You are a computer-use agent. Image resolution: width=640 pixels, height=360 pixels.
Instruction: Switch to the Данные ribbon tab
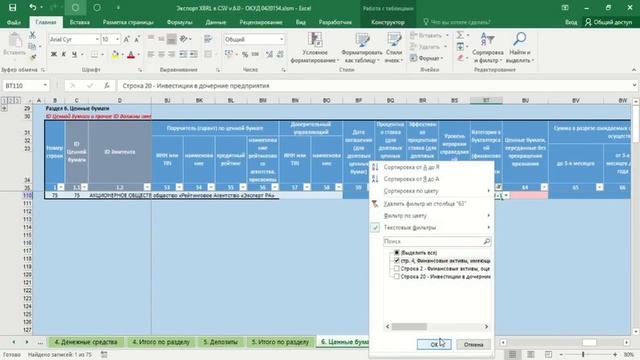click(x=216, y=22)
